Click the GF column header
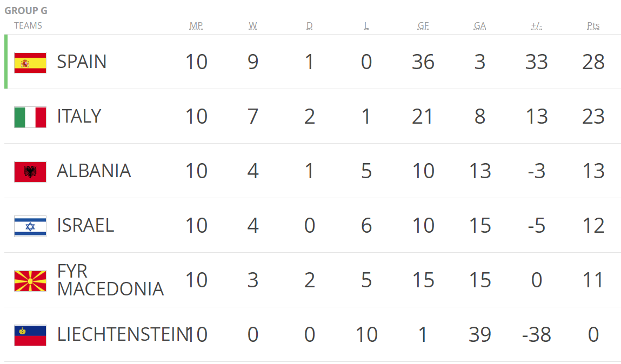This screenshot has height=364, width=621. click(423, 26)
